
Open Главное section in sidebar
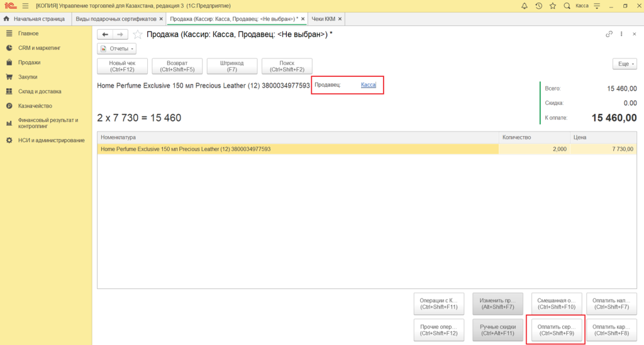[28, 33]
